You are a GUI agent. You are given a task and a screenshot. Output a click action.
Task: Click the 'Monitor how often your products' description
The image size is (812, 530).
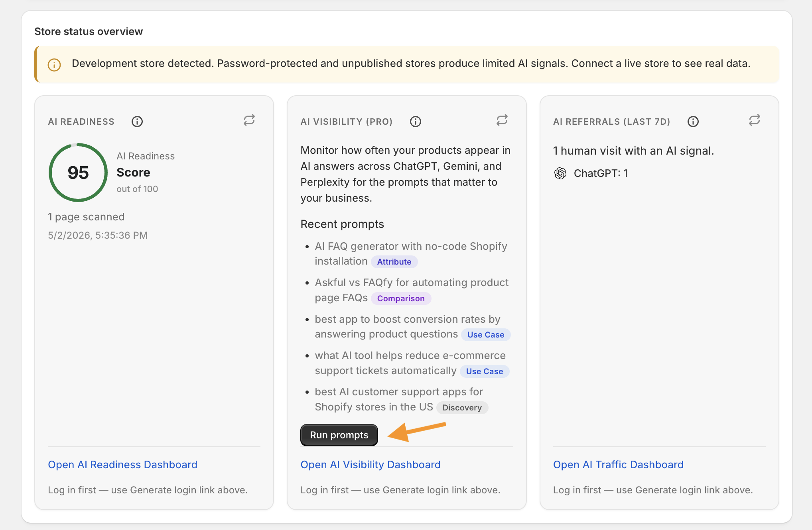[406, 174]
